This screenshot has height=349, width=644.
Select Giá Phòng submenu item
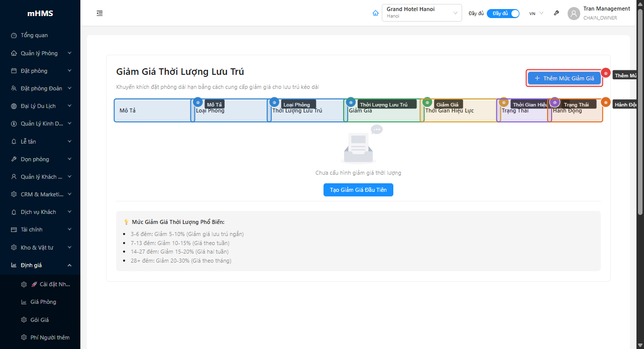pos(43,302)
